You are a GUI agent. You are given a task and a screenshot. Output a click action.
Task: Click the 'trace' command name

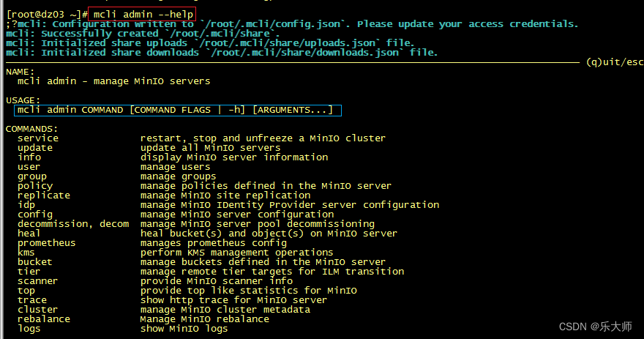click(32, 300)
